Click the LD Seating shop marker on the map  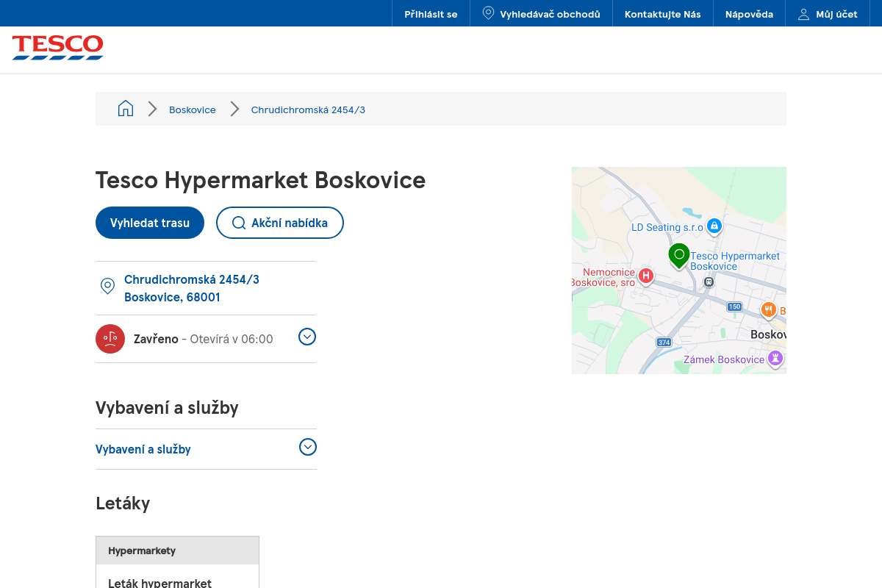714,226
